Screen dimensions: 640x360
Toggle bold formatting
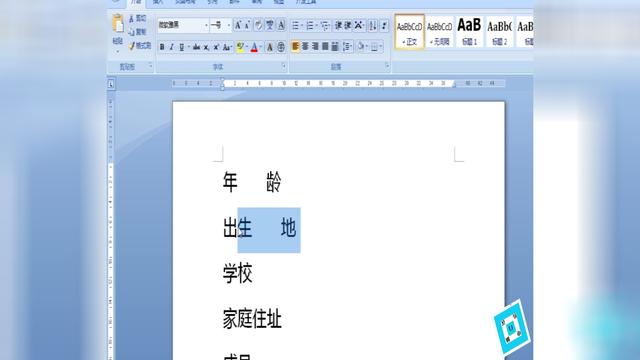pyautogui.click(x=162, y=47)
